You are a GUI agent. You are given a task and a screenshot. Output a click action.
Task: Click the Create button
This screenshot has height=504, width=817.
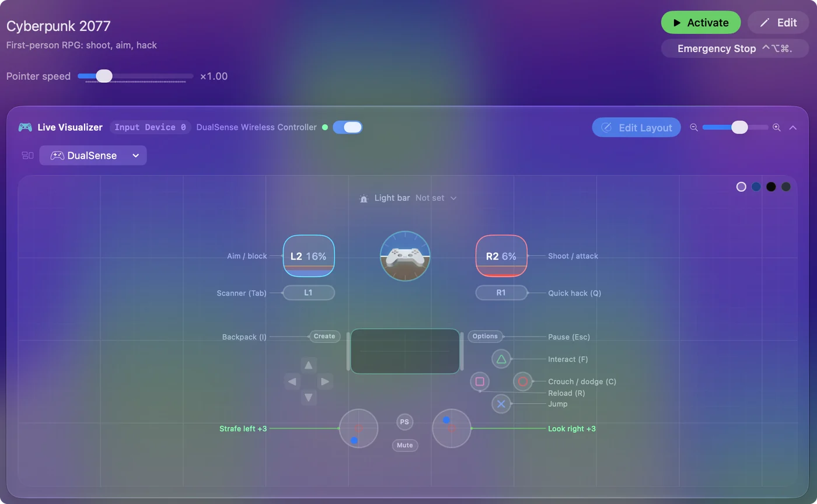pyautogui.click(x=324, y=337)
